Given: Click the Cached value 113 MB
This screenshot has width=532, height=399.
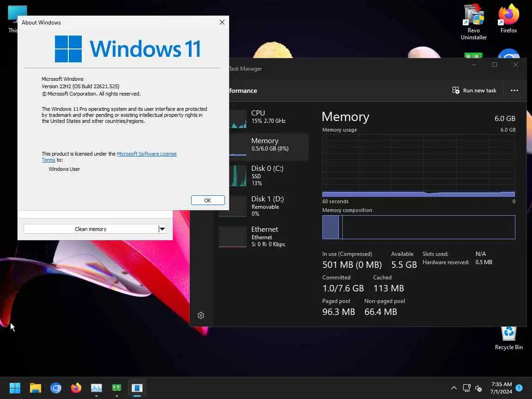Looking at the screenshot, I should 388,288.
